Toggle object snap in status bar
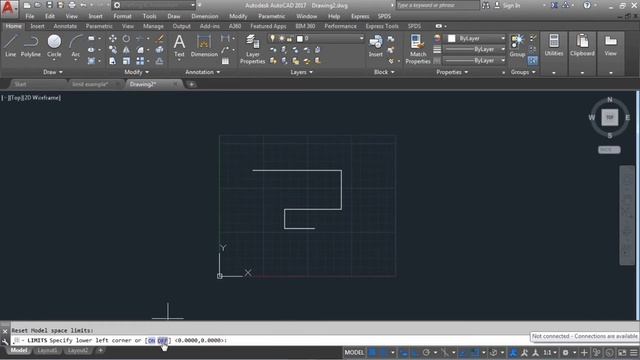Image resolution: width=640 pixels, height=360 pixels. 475,352
